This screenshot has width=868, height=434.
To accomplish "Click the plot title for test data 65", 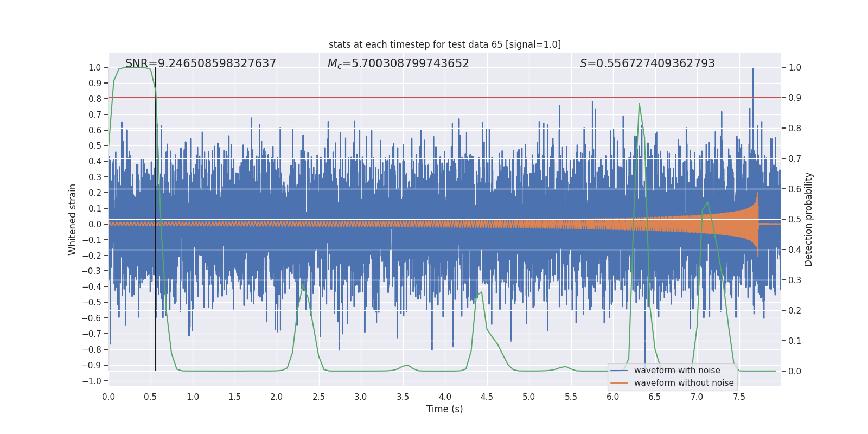I will (x=444, y=44).
